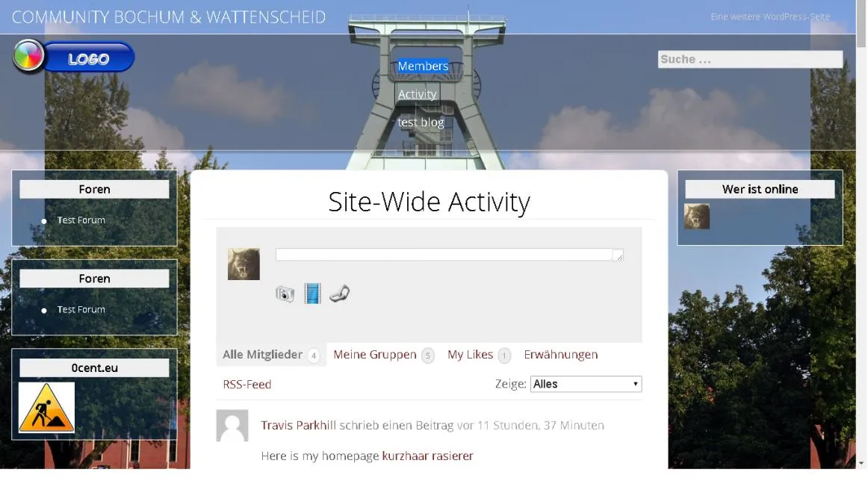Click Travis Parkhill's gray avatar
868x490 pixels.
(x=232, y=425)
